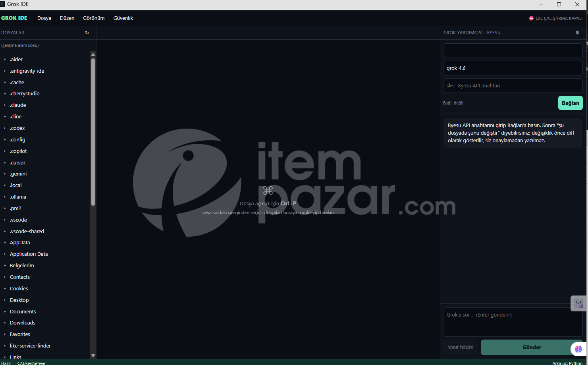Expand the .cherrystudio folder arrow
This screenshot has height=365, width=588.
tap(5, 94)
